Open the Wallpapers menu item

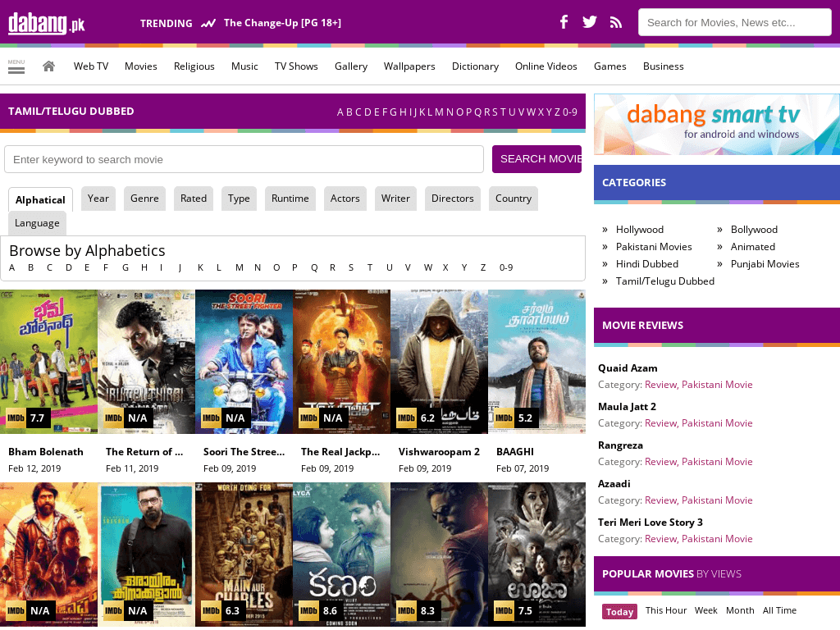409,66
